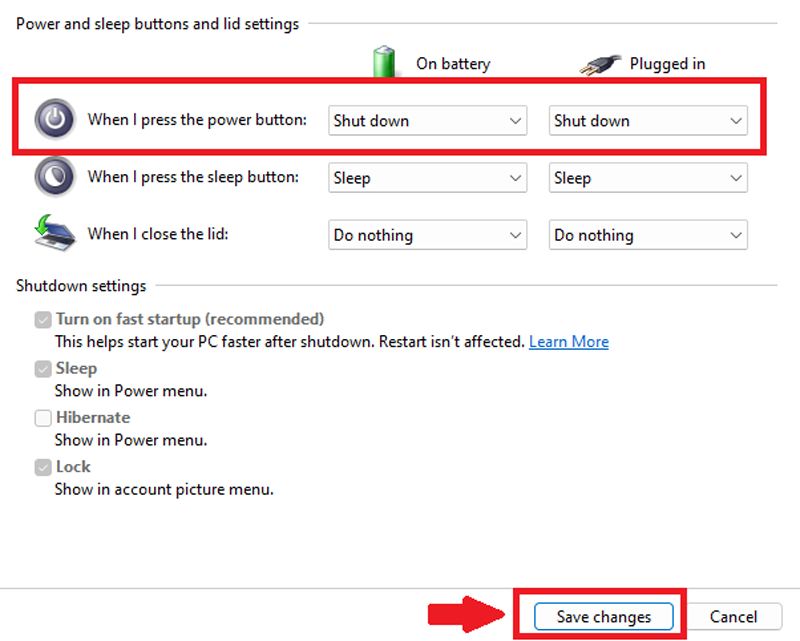Open sleep button On battery dropdown
The width and height of the screenshot is (800, 641).
point(428,178)
